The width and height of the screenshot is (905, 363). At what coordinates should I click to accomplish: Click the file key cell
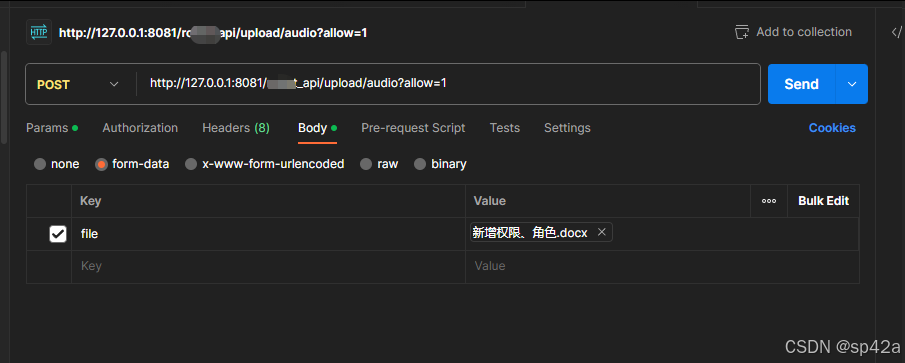tap(268, 234)
